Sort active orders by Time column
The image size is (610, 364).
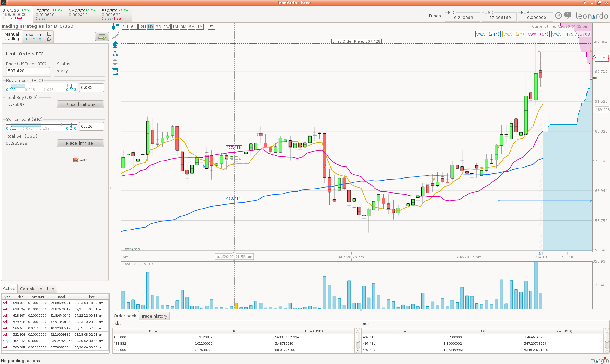tap(91, 297)
